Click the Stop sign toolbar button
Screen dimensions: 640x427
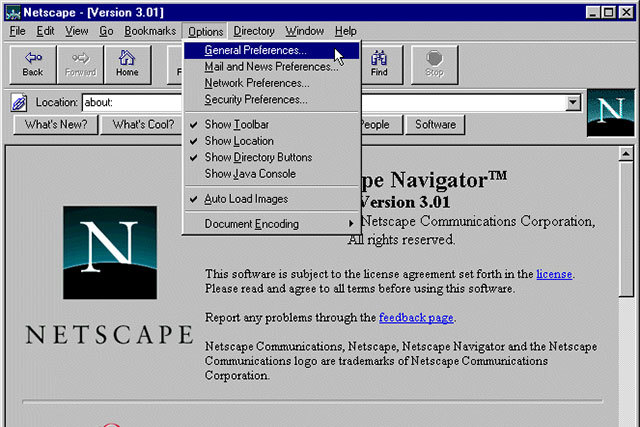tap(434, 65)
